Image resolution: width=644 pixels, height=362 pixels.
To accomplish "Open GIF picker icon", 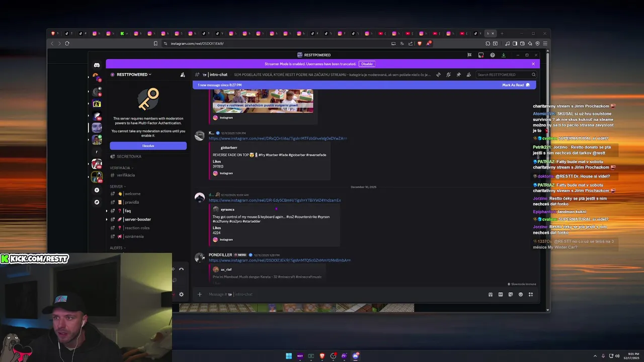I will pos(501,294).
